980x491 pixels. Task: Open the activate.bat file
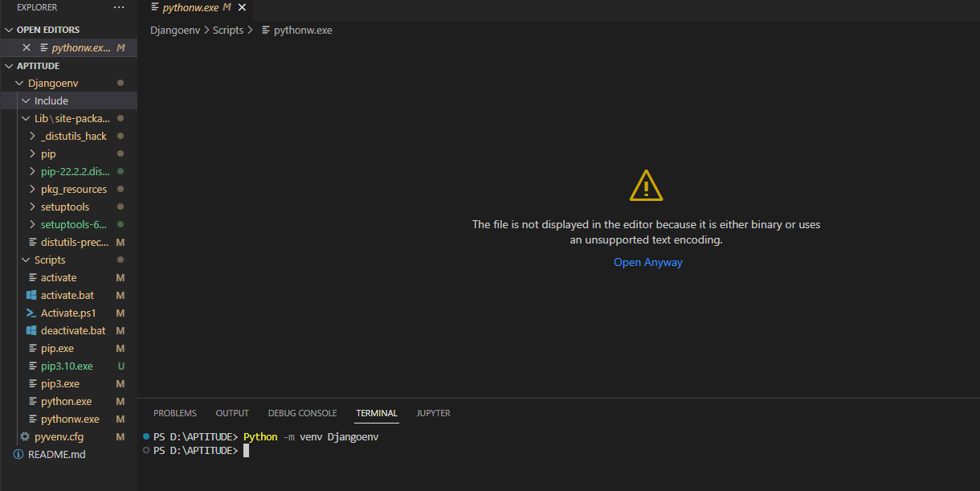[x=67, y=295]
